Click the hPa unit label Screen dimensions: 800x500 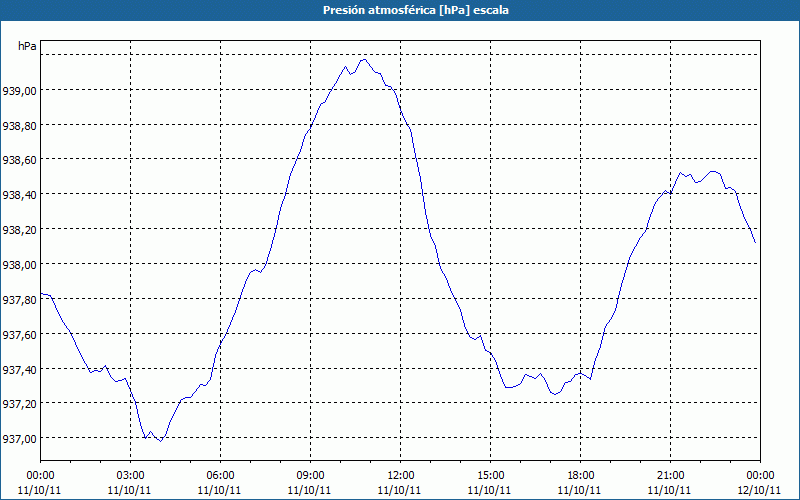(x=27, y=46)
